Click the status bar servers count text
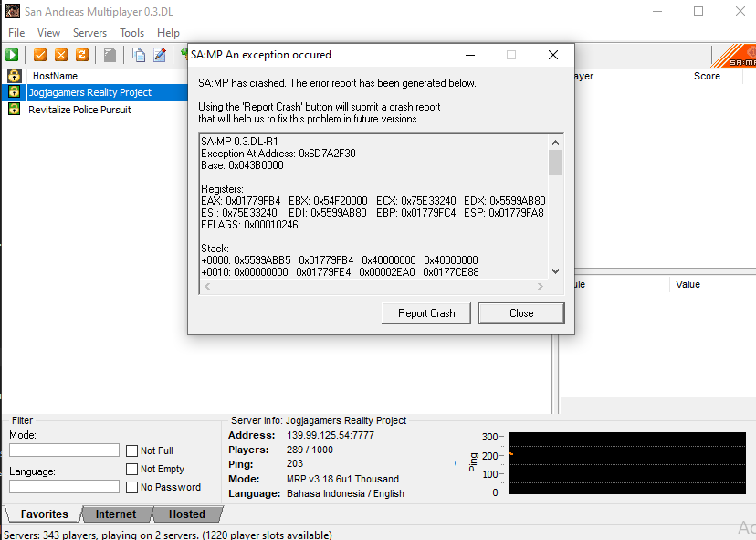 [x=168, y=535]
